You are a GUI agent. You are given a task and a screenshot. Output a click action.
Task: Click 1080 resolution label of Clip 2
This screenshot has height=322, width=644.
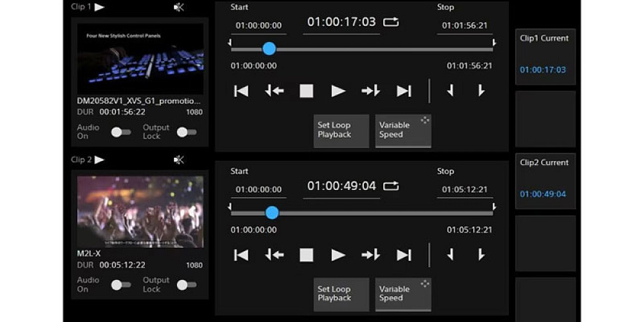[x=194, y=265]
